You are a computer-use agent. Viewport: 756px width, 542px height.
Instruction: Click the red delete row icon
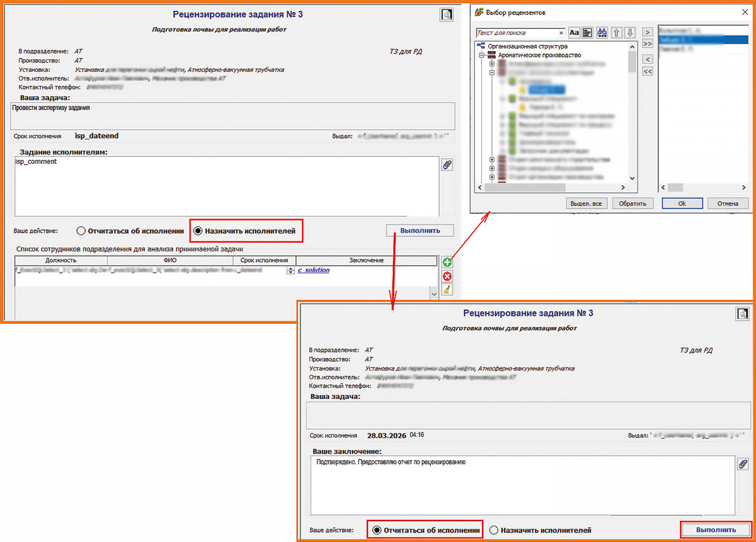(x=447, y=276)
